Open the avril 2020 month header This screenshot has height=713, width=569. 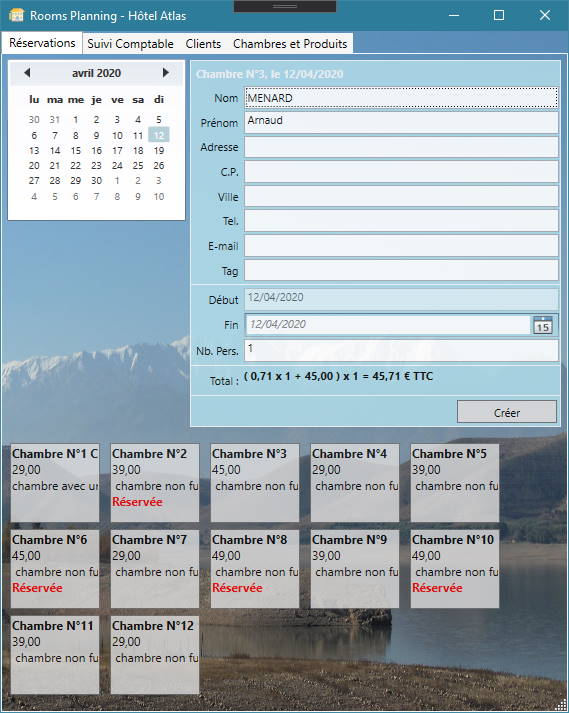coord(96,73)
